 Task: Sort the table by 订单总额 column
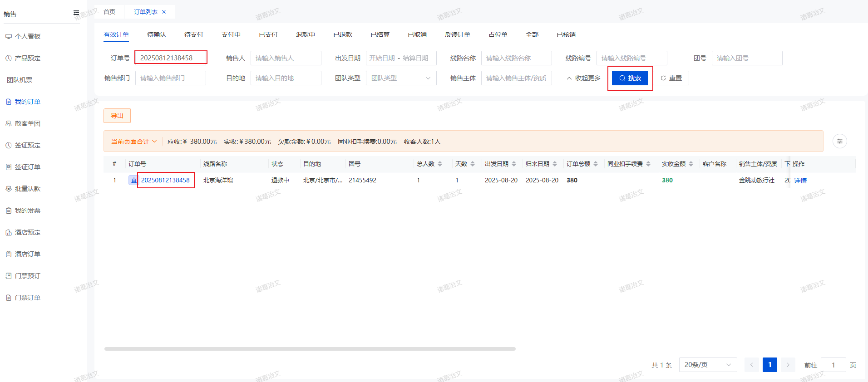point(595,164)
